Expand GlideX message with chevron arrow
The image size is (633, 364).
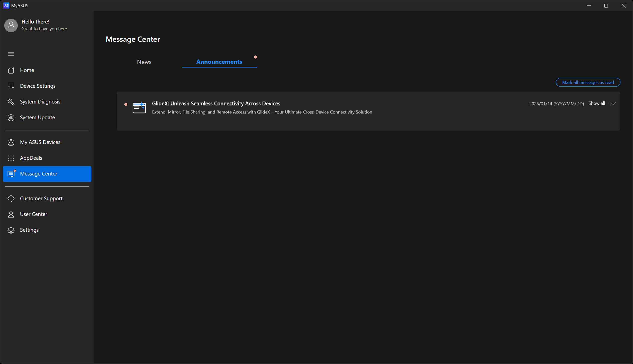[x=612, y=103]
